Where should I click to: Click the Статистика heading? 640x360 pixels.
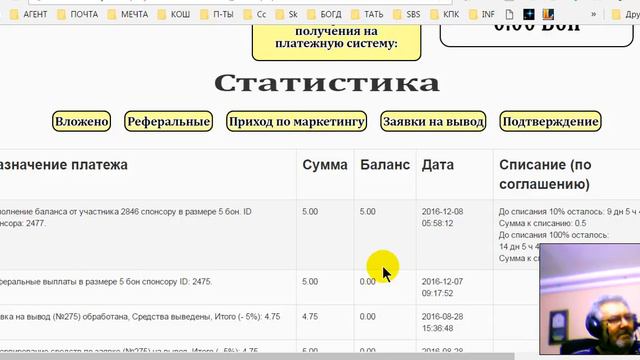(327, 83)
